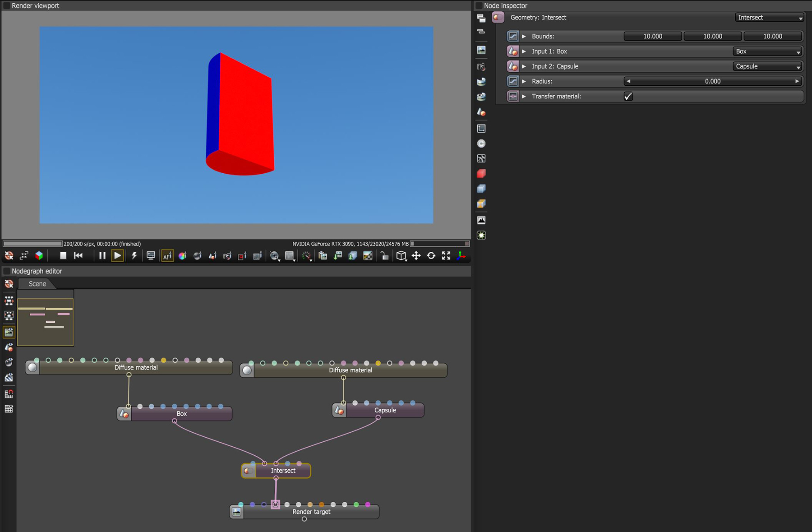812x532 pixels.
Task: Click the orange layered cube icon in inspector sidebar
Action: (x=481, y=204)
